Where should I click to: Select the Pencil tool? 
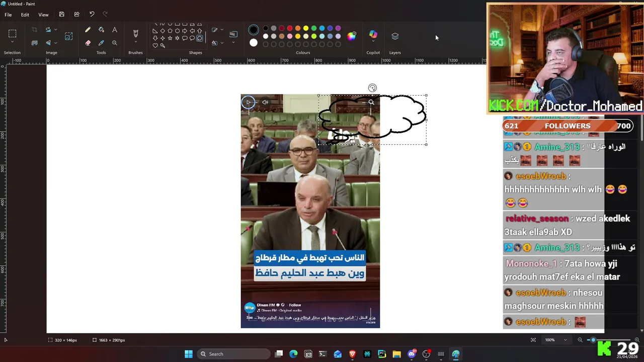(88, 30)
